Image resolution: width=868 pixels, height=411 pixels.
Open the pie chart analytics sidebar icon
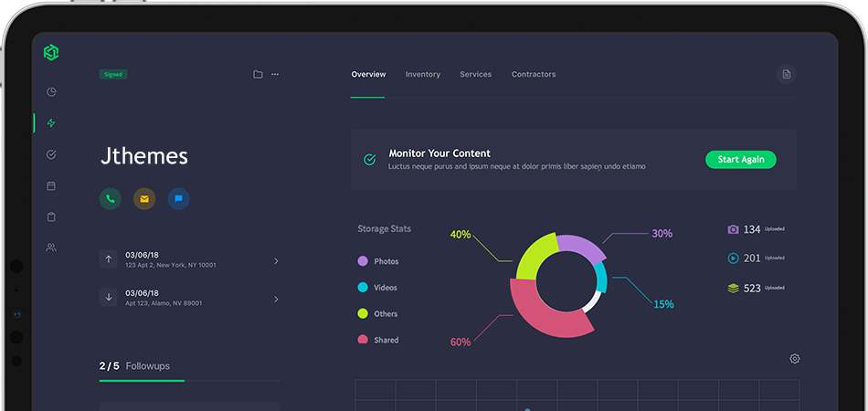(x=51, y=92)
